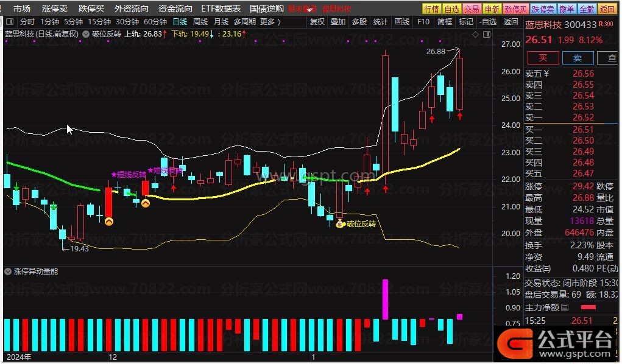Click the ¥ icon next to 卖五
This screenshot has width=622, height=364.
[x=546, y=74]
